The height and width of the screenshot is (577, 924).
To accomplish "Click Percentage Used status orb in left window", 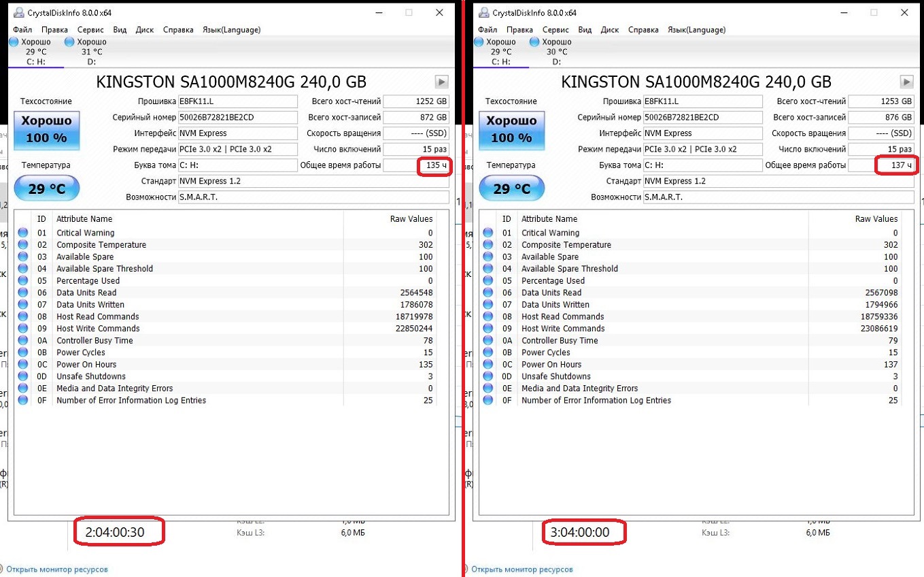I will (23, 280).
